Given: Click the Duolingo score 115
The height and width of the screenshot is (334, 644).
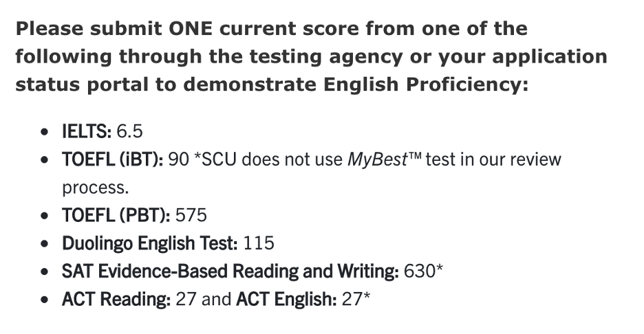Looking at the screenshot, I should pyautogui.click(x=259, y=243).
